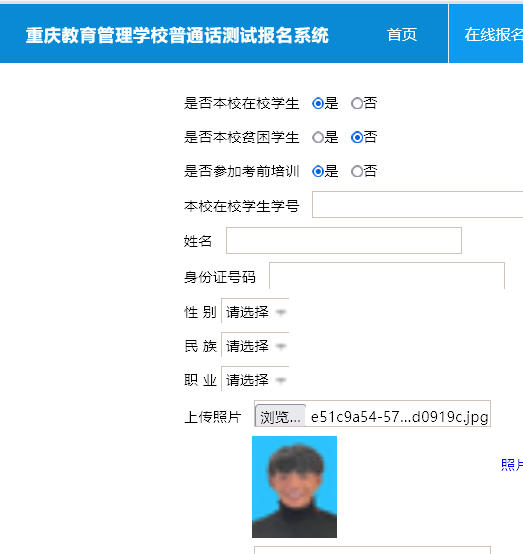Image resolution: width=523 pixels, height=554 pixels.
Task: Click the 本校在校学生学号 input field
Action: [x=418, y=205]
